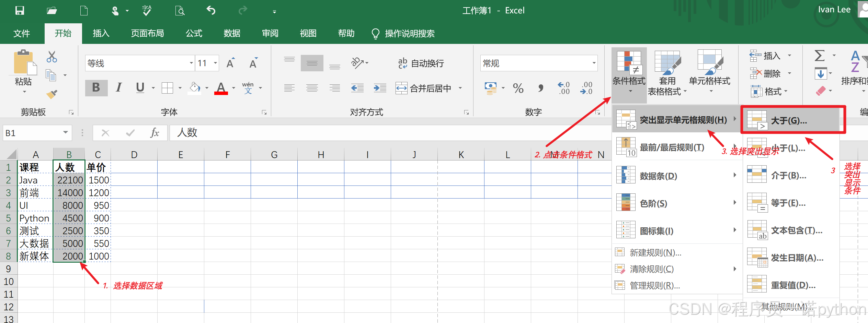Toggle center horizontal alignment
Image resolution: width=868 pixels, height=323 pixels.
click(312, 88)
